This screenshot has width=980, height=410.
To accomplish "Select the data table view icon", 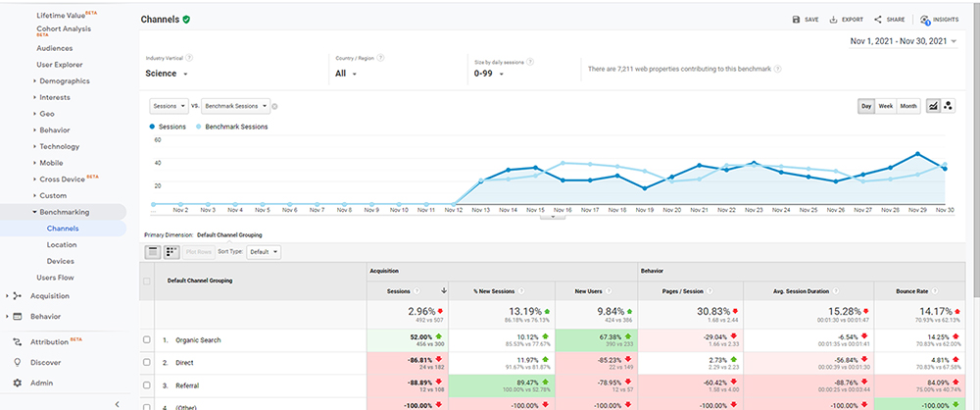I will point(152,252).
